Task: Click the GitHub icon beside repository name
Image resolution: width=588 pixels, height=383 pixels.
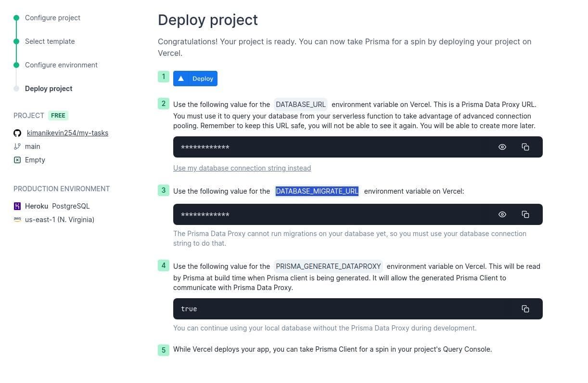Action: pyautogui.click(x=17, y=133)
